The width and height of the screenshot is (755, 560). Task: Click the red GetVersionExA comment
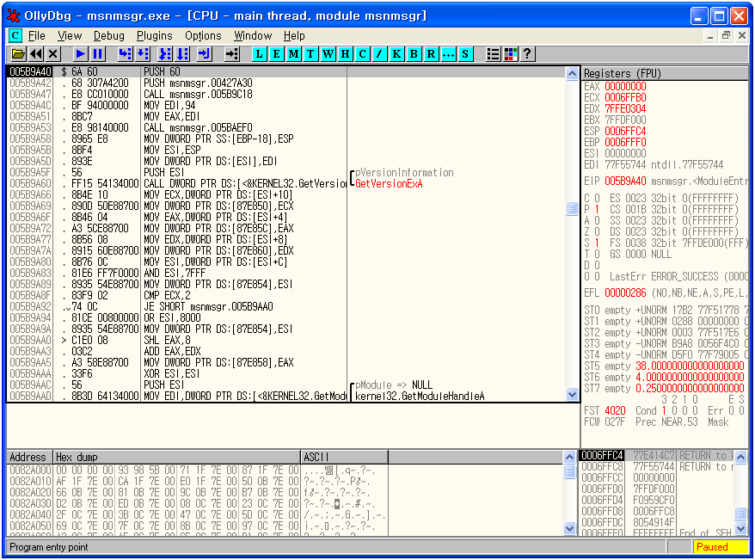click(x=389, y=183)
